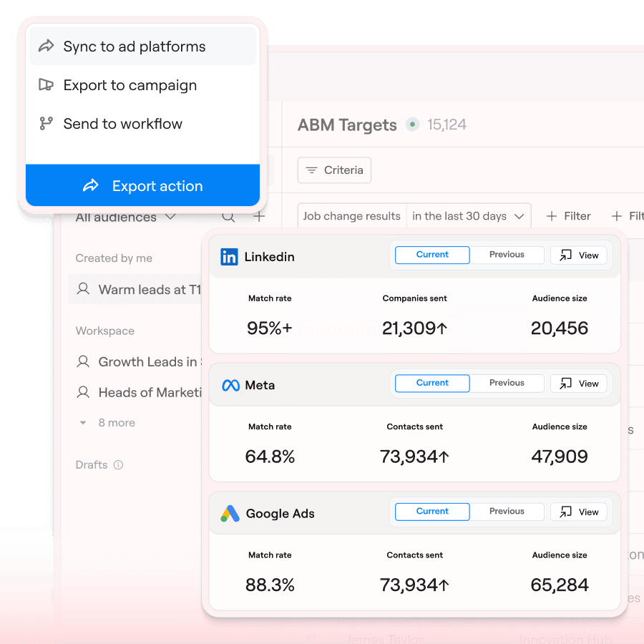Viewport: 644px width, 644px height.
Task: Click View for Meta
Action: click(x=579, y=384)
